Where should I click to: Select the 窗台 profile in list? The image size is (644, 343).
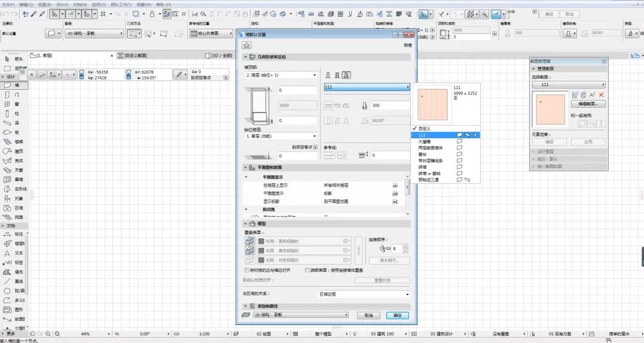[445, 154]
